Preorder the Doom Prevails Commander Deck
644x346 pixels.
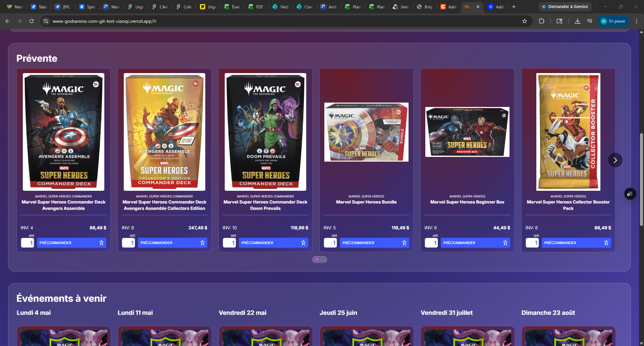[x=273, y=243]
